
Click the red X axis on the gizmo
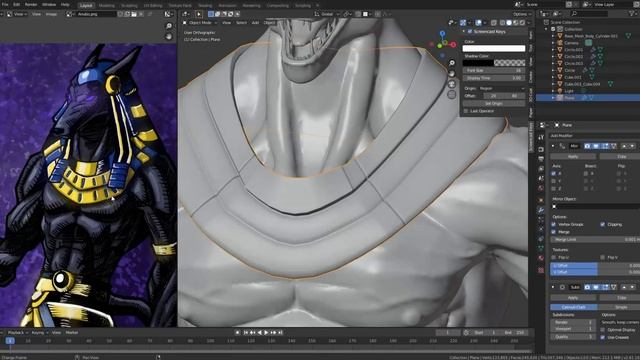coord(453,44)
